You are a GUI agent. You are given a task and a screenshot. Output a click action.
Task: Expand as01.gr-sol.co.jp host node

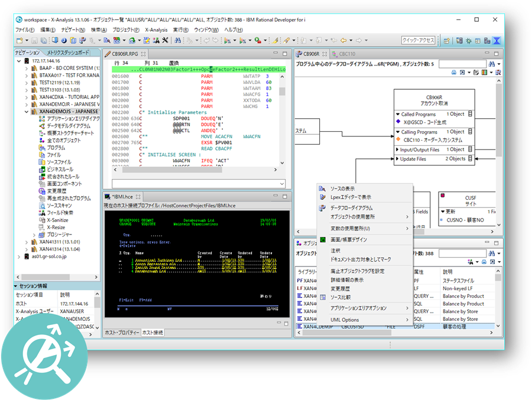(x=19, y=257)
